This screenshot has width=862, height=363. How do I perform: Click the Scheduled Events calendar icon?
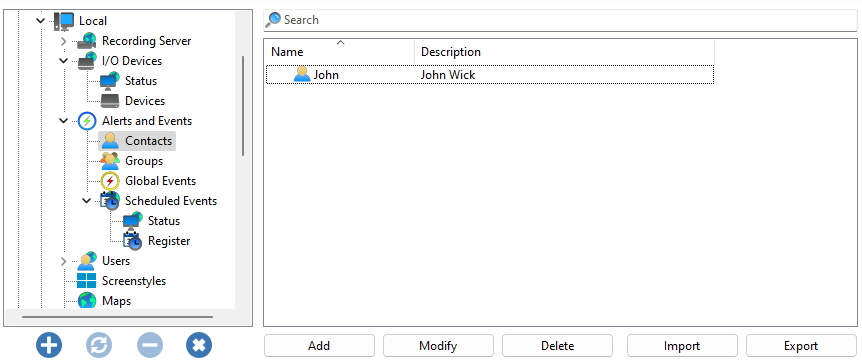[110, 201]
